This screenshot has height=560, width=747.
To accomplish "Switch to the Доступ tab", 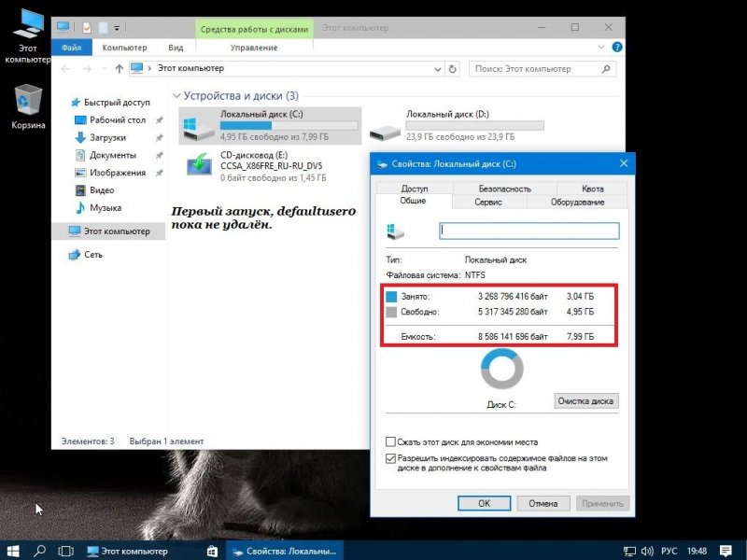I will 415,189.
